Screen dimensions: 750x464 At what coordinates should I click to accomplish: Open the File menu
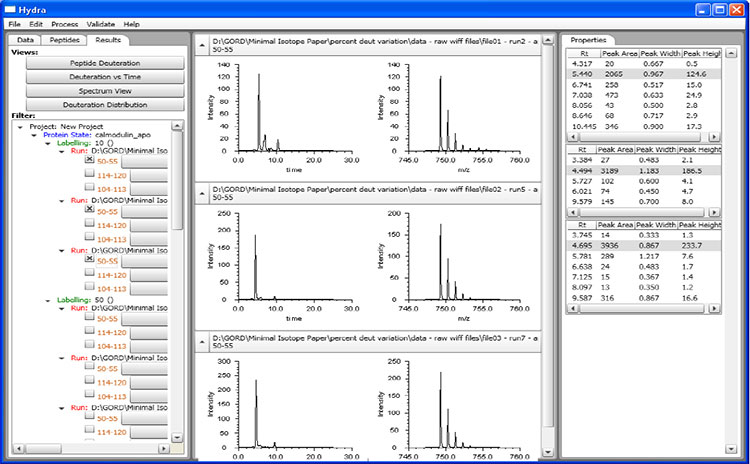[14, 24]
